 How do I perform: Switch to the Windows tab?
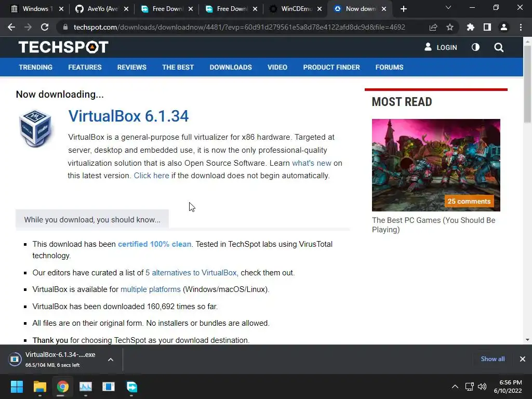pos(32,9)
